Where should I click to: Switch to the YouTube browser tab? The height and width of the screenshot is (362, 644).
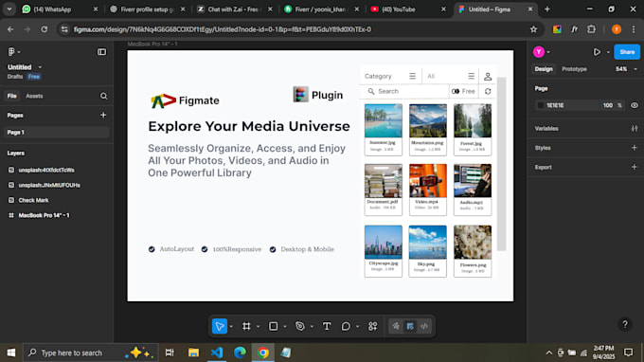pos(408,9)
